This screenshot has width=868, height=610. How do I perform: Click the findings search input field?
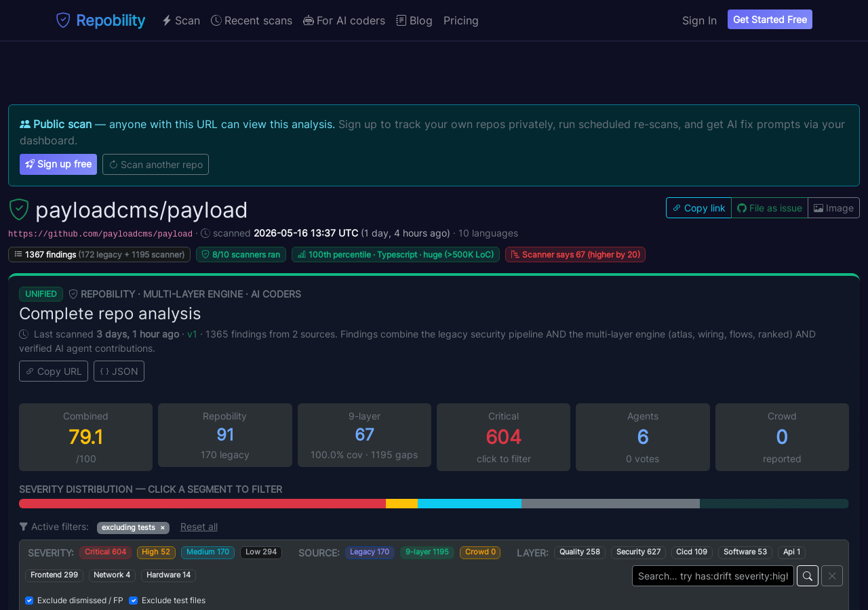713,576
